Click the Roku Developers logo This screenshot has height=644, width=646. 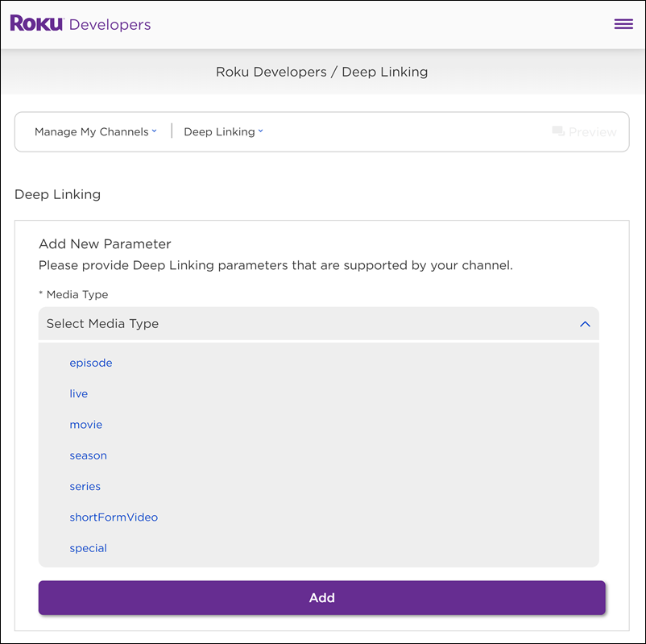(80, 23)
